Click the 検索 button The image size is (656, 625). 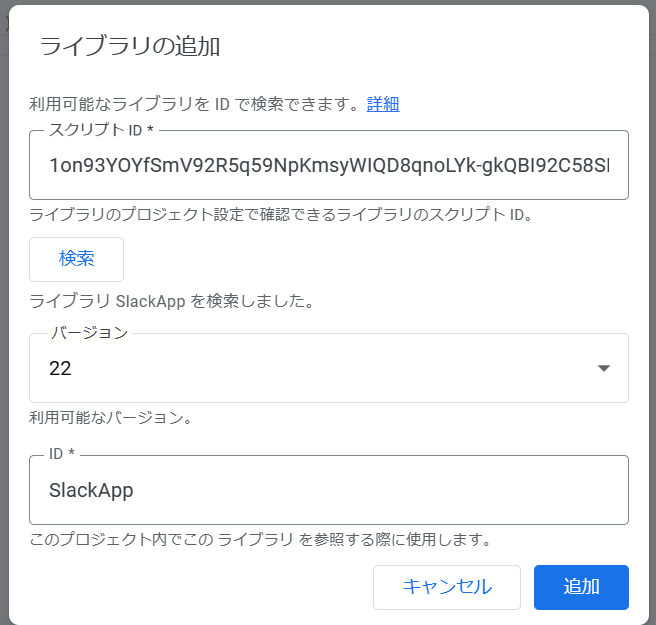(x=77, y=259)
